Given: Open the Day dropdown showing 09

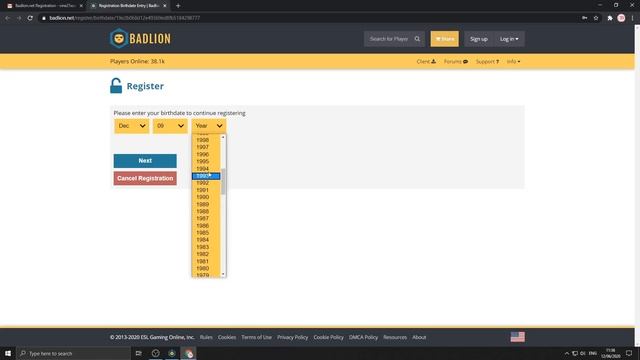Looking at the screenshot, I should 170,126.
